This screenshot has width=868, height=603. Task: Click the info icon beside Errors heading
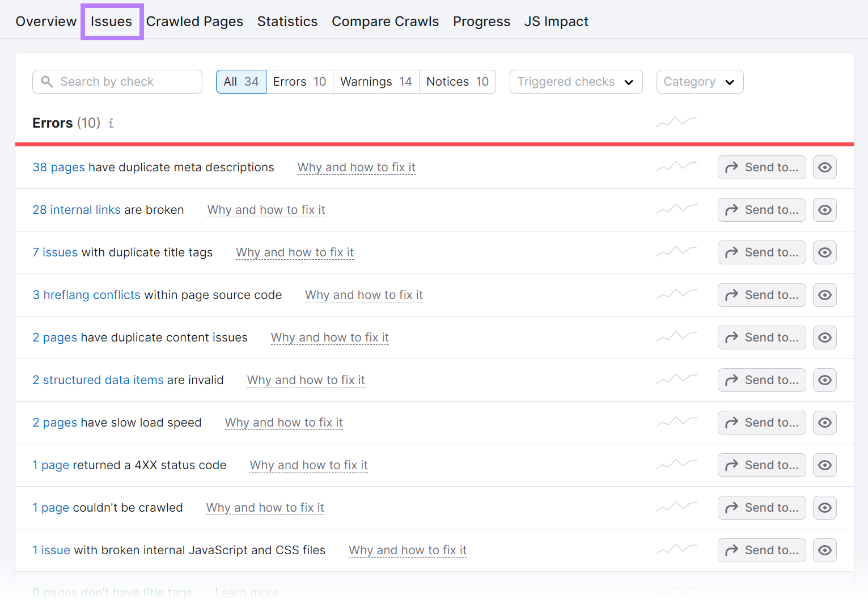(111, 123)
